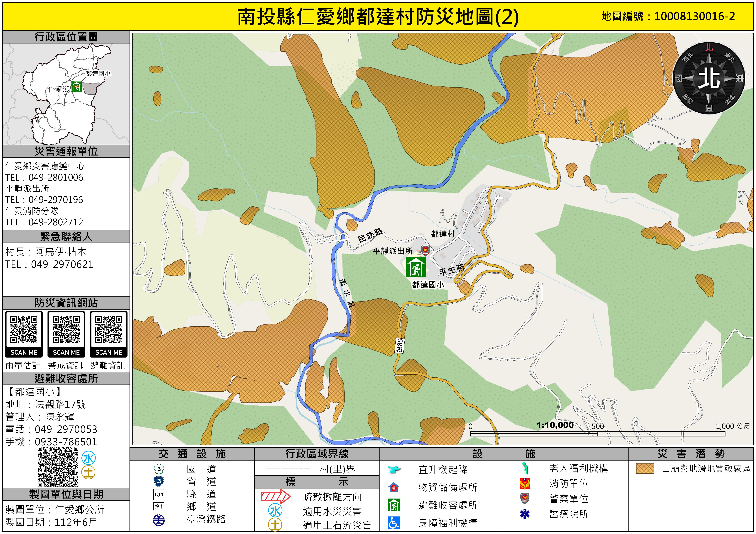Viewport: 756px width, 534px height.
Task: Click the fire department legend emblem
Action: pos(525,483)
